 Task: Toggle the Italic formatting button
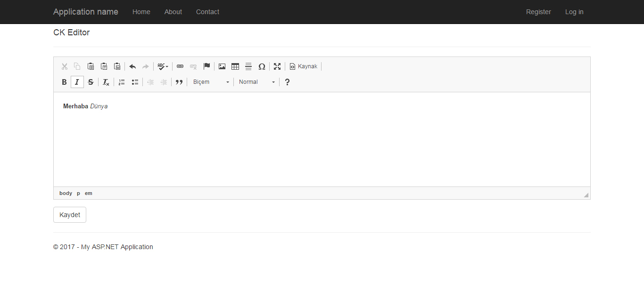coord(77,82)
